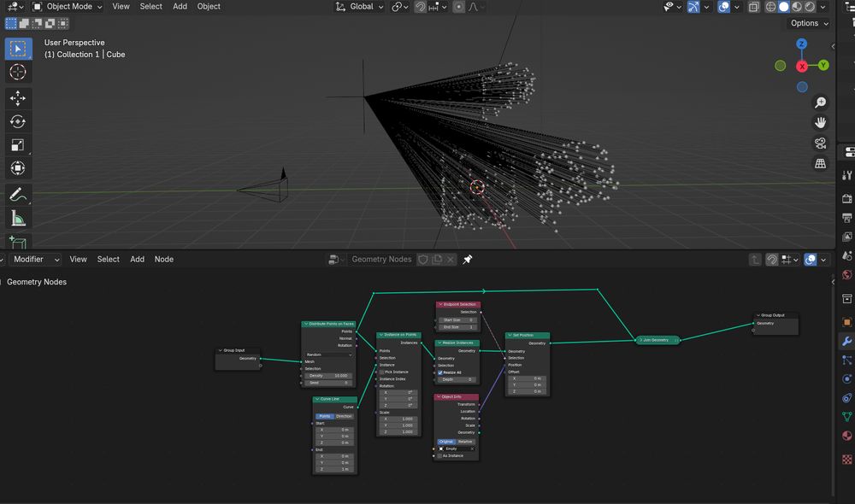The width and height of the screenshot is (855, 504).
Task: Open the Texture properties checkered tab
Action: tap(846, 460)
